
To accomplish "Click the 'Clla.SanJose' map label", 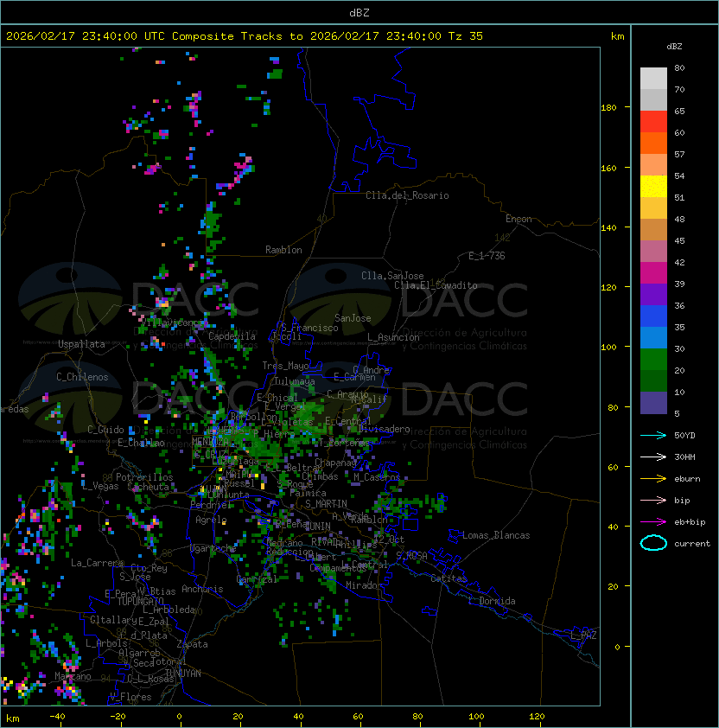I will pos(392,276).
